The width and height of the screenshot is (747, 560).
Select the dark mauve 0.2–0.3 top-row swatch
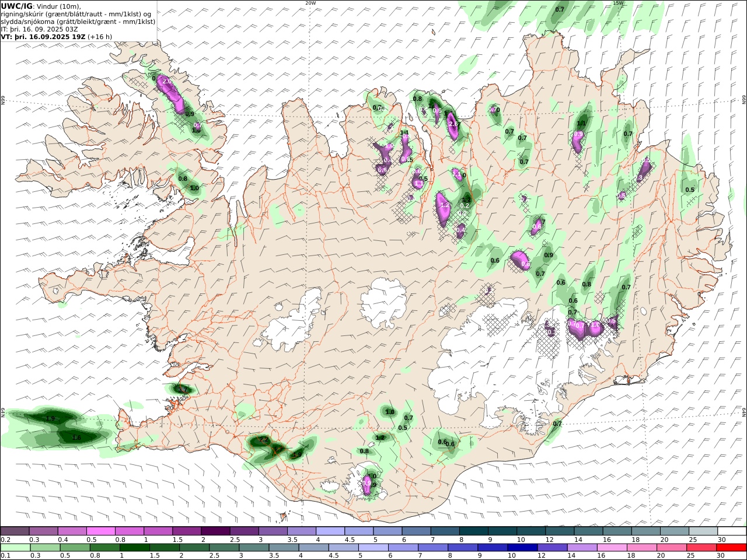[x=15, y=531]
